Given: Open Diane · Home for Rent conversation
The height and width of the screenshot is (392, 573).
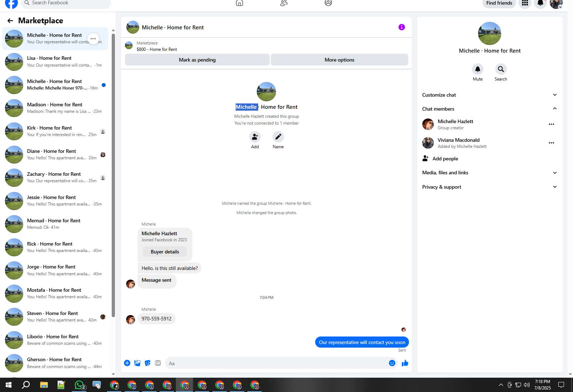Looking at the screenshot, I should (55, 155).
